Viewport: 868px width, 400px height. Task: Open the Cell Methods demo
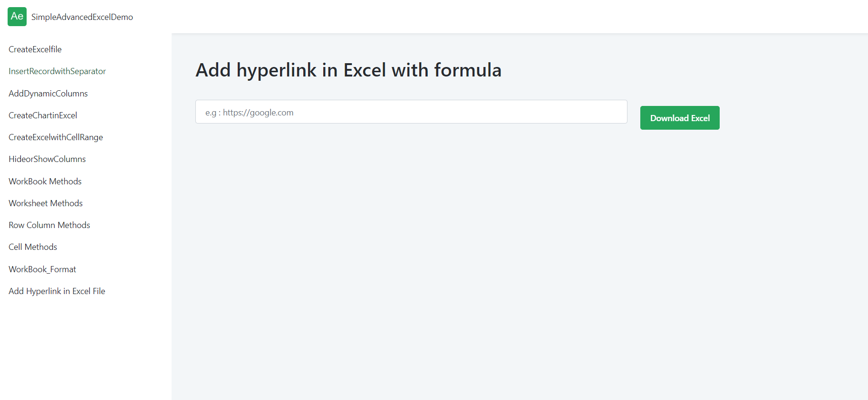tap(32, 247)
